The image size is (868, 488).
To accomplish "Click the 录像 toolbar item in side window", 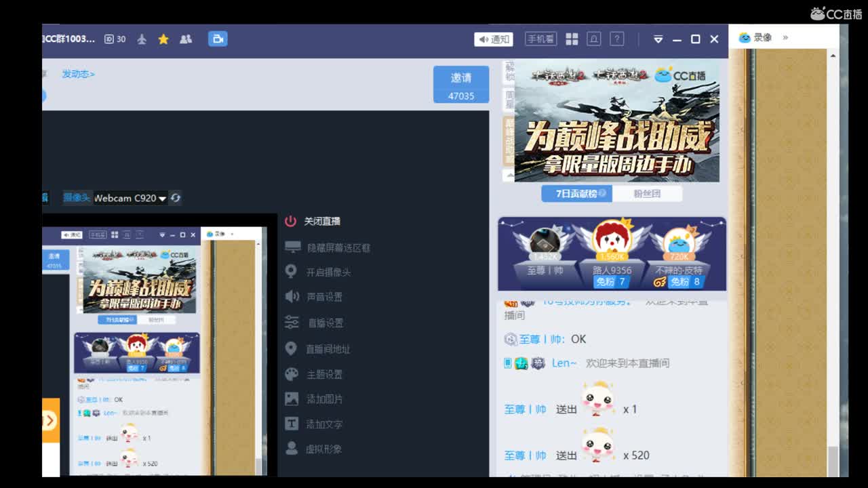I will [x=755, y=37].
